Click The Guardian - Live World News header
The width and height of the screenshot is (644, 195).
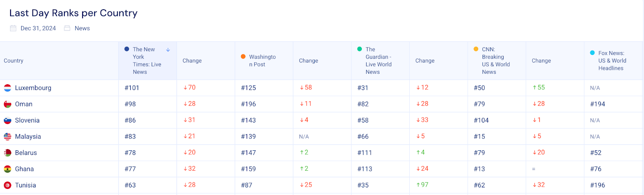pos(378,60)
